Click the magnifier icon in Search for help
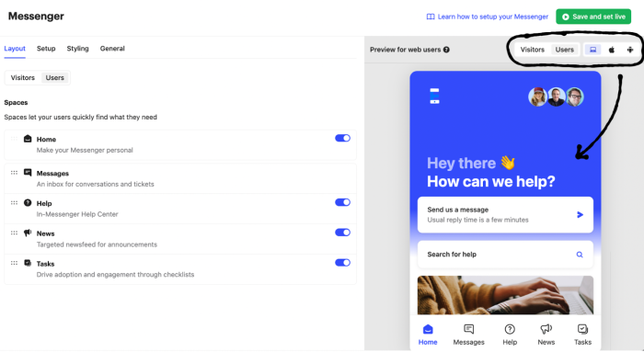 tap(580, 255)
